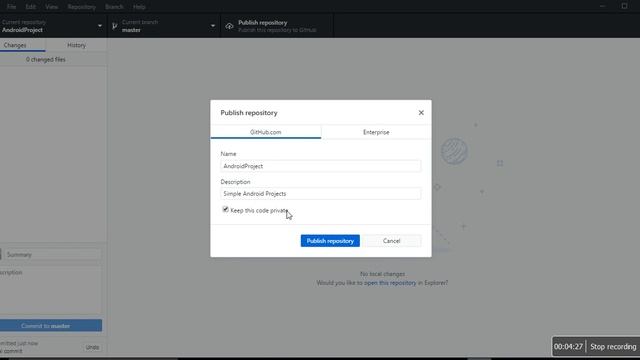Cancel the publish dialog
Screen dimensions: 640x360
pos(391,241)
